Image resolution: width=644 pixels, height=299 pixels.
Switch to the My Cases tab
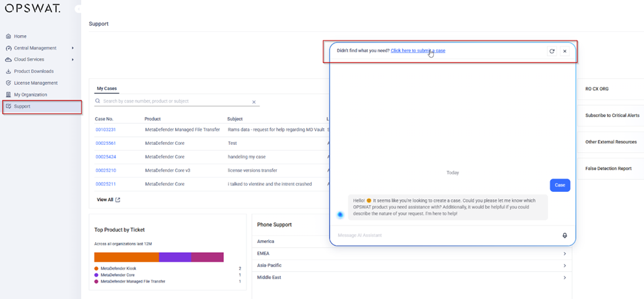point(107,89)
